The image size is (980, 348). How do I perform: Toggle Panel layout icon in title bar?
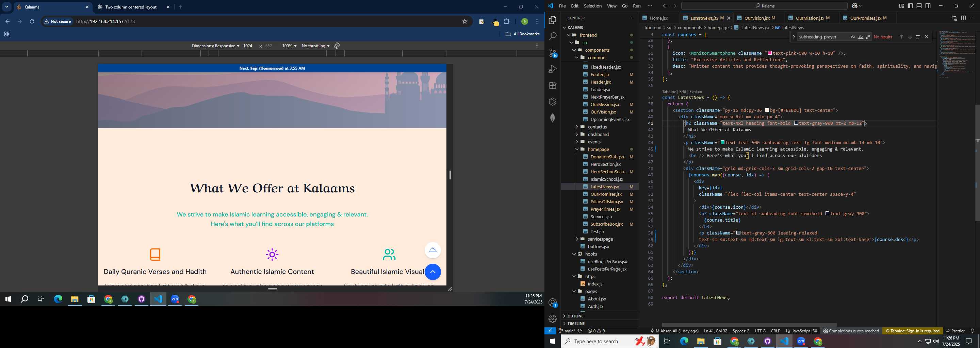[x=919, y=6]
